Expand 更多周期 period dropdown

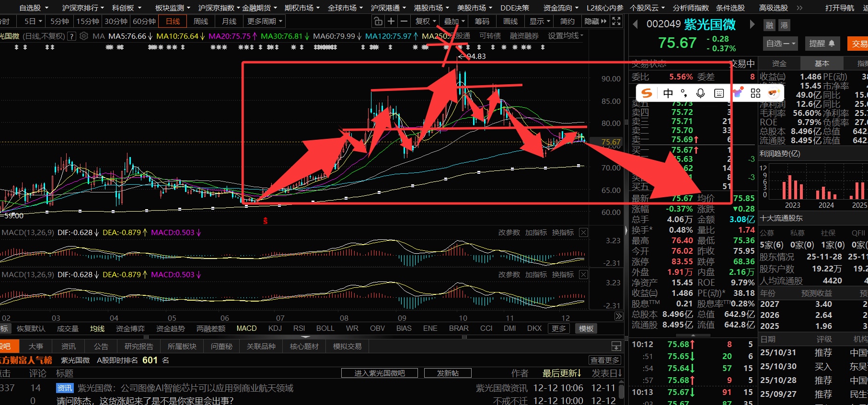[x=265, y=21]
